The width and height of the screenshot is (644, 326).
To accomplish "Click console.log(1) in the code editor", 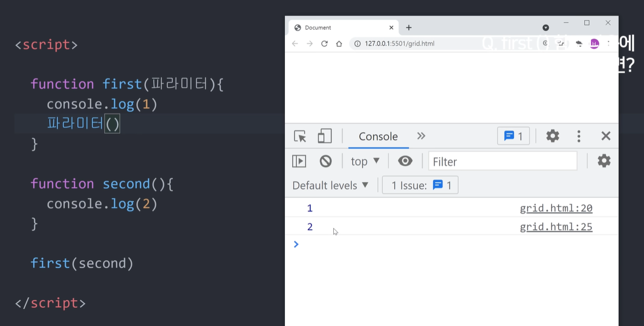I will tap(102, 104).
